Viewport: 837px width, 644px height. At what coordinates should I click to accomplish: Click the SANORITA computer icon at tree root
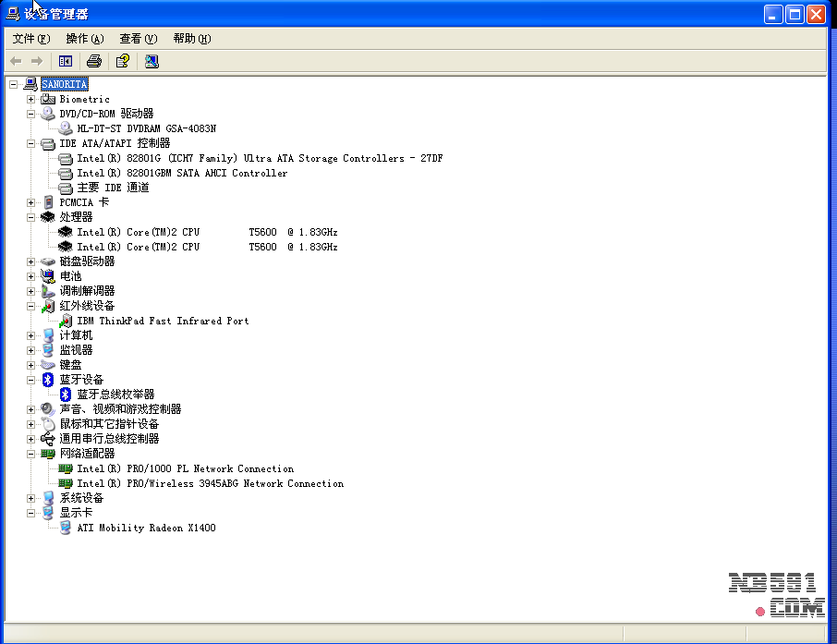[x=30, y=84]
